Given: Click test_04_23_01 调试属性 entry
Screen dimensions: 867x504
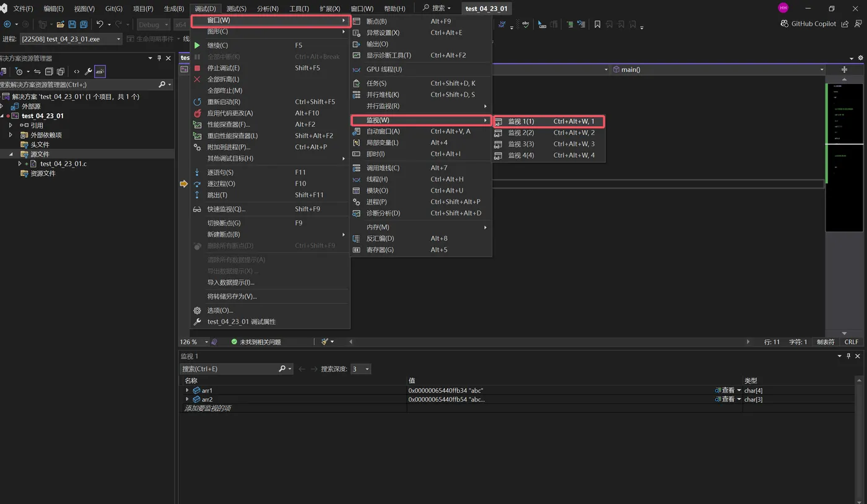Looking at the screenshot, I should (270, 321).
